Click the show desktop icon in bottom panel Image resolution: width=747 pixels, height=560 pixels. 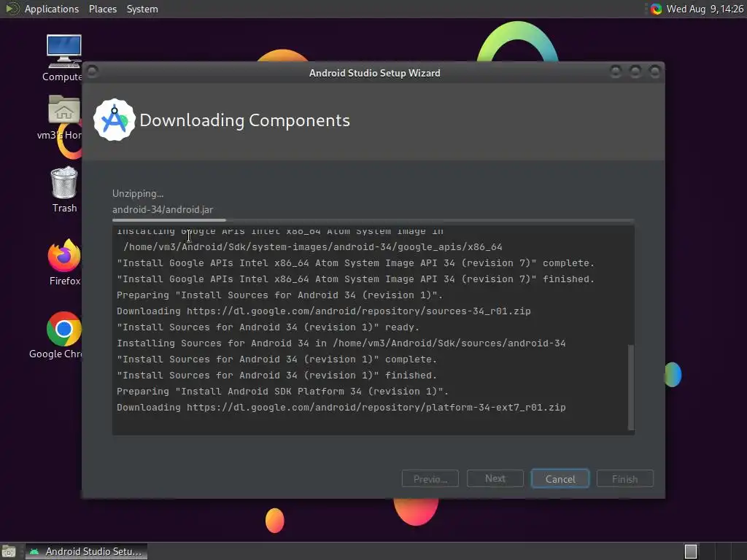9,551
